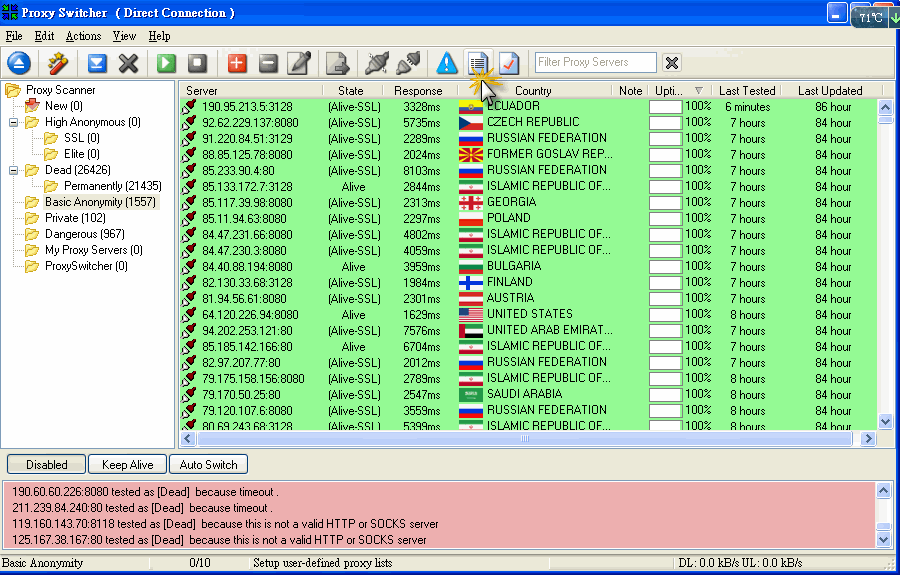Sort by the State column header
This screenshot has height=575, width=900.
[351, 91]
